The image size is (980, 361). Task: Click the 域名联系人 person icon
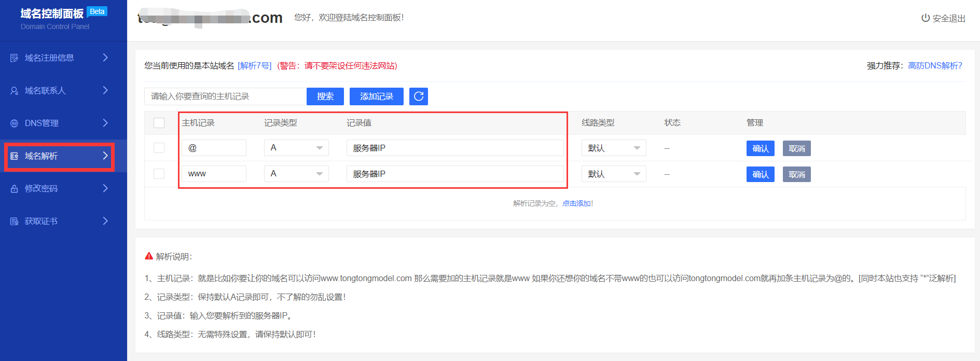[x=14, y=90]
